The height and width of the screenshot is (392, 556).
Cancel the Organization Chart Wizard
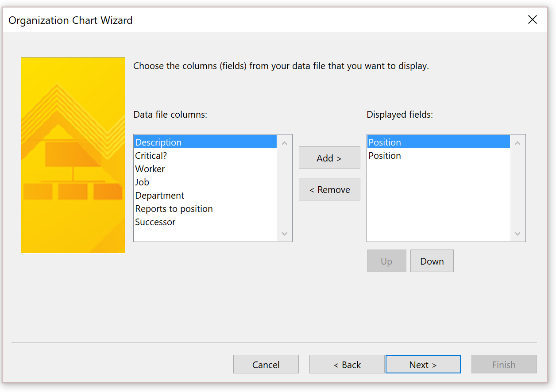[x=266, y=364]
